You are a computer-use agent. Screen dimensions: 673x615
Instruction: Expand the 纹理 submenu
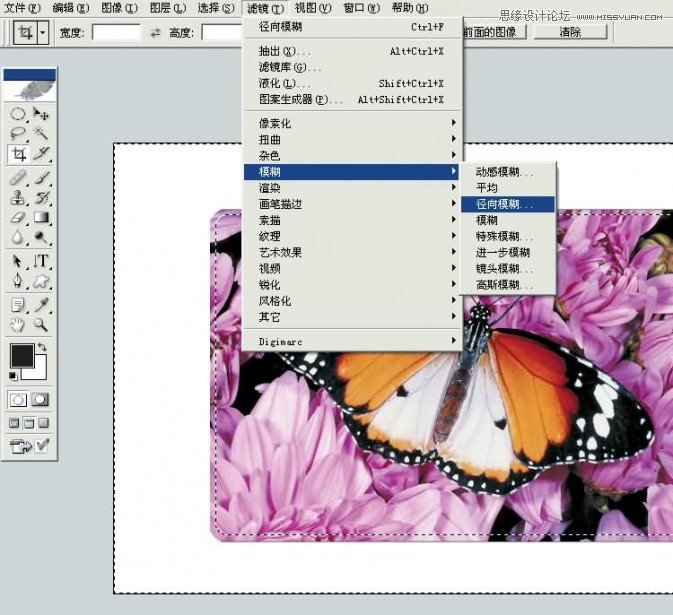coord(352,236)
